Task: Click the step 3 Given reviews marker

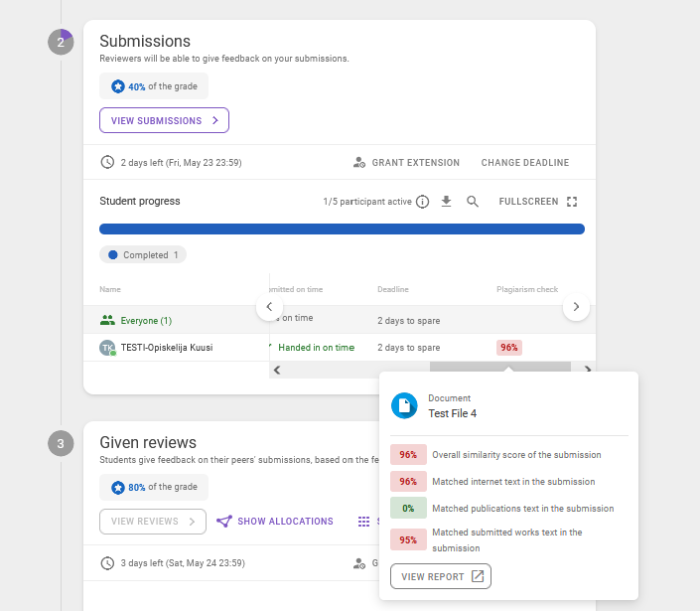Action: [61, 444]
